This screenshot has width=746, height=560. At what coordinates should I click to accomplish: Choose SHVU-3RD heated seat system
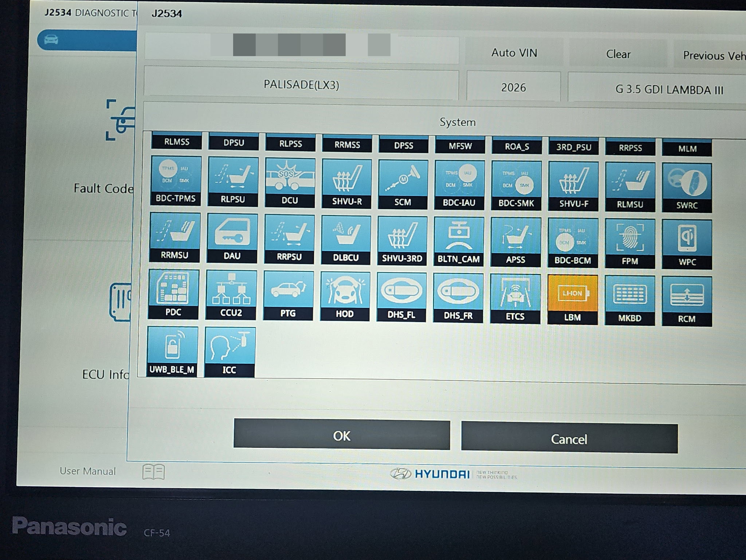coord(402,241)
